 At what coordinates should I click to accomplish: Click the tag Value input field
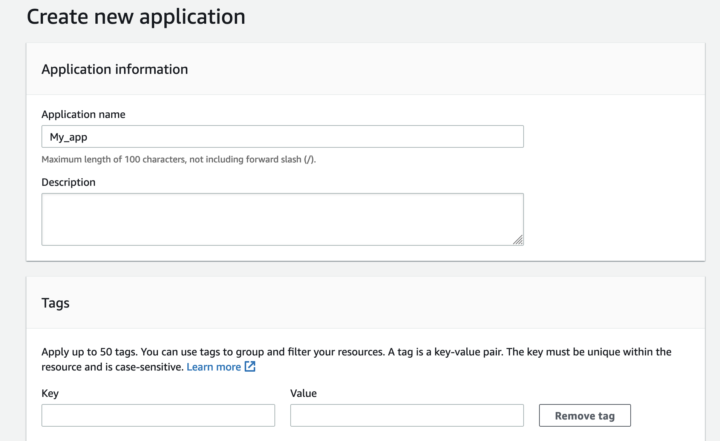pos(406,415)
